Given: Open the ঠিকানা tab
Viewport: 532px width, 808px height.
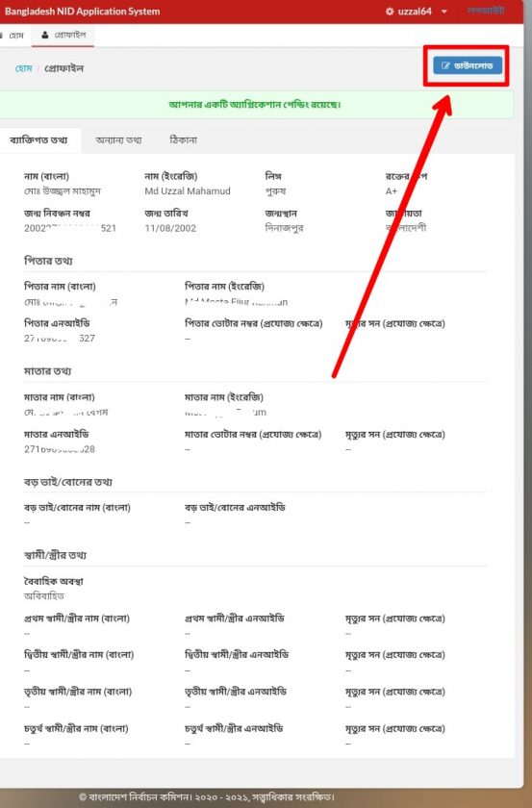Looking at the screenshot, I should tap(183, 140).
